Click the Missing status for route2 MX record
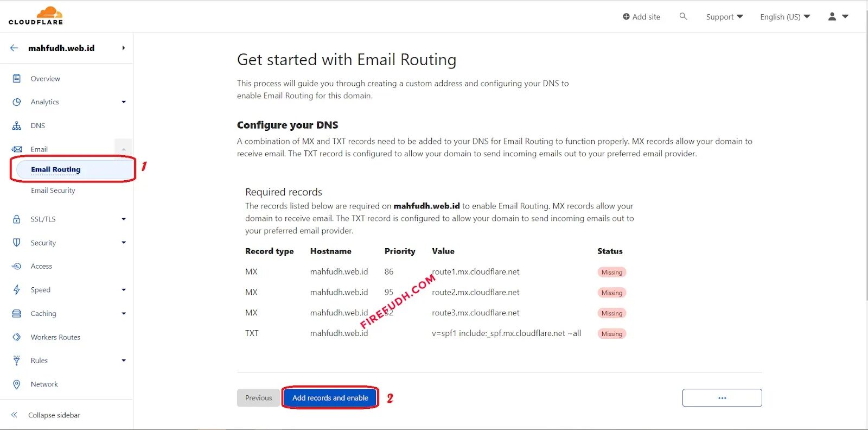868x430 pixels. pyautogui.click(x=612, y=293)
